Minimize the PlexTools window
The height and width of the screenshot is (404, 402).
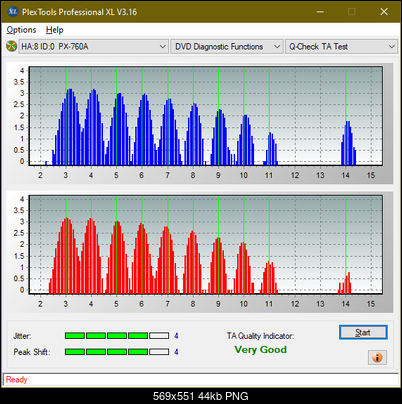pyautogui.click(x=320, y=12)
